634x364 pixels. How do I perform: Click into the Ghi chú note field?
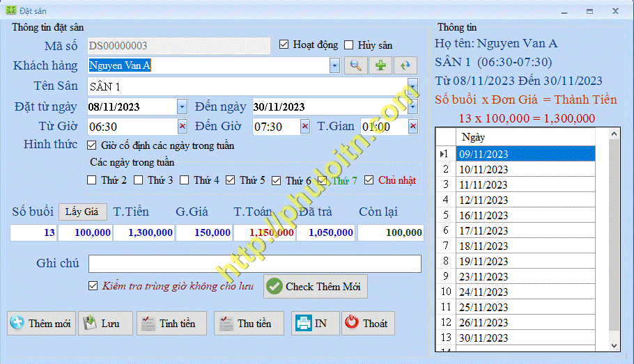coord(254,264)
